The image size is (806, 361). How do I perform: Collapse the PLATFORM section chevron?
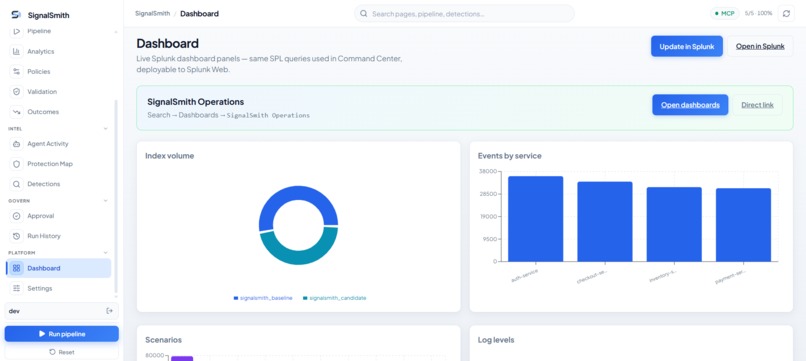(106, 252)
